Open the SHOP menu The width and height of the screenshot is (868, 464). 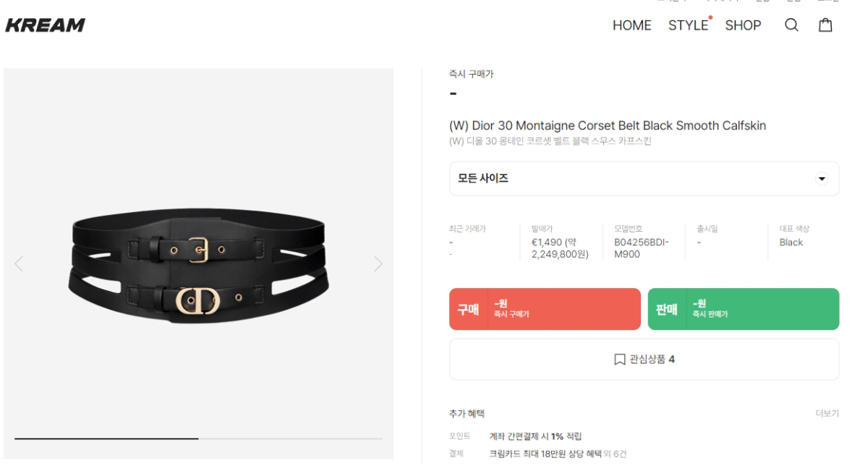tap(743, 25)
